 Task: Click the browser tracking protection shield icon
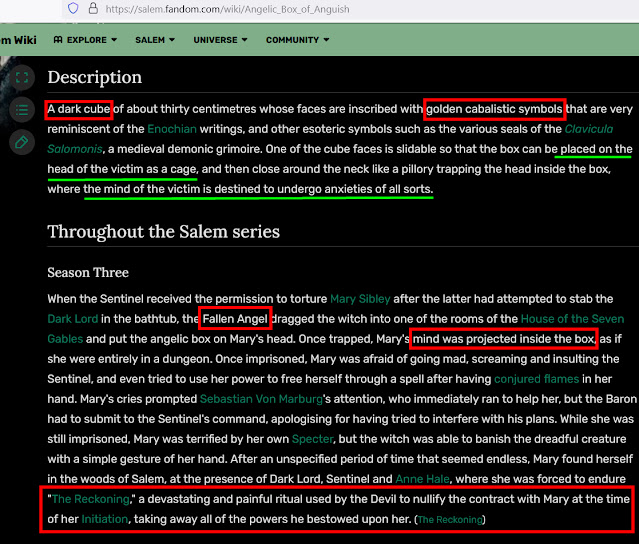pyautogui.click(x=73, y=9)
